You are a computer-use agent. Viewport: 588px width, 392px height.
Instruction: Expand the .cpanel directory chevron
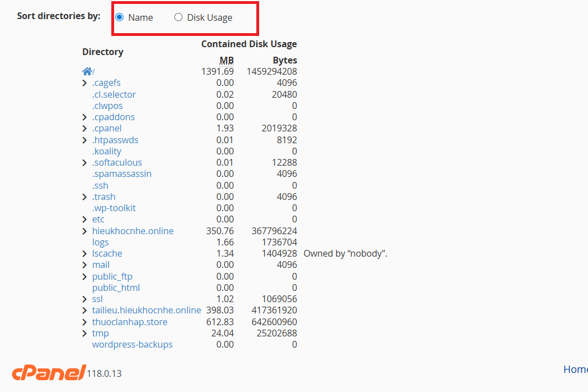(85, 129)
